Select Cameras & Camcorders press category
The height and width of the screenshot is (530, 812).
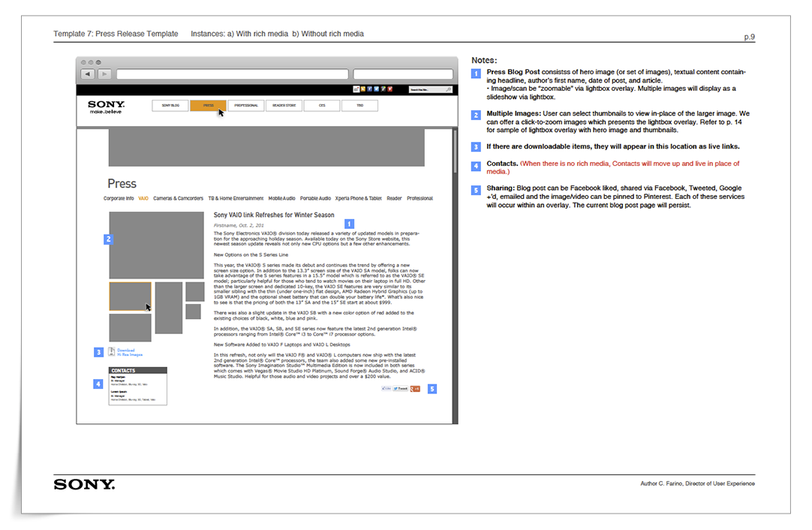coord(178,198)
